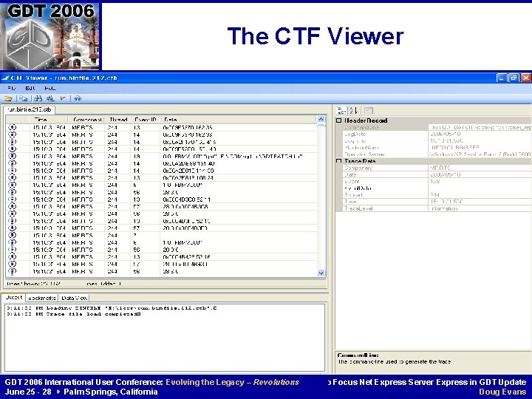Sort list by Time column header
The height and width of the screenshot is (399, 532).
[49, 120]
